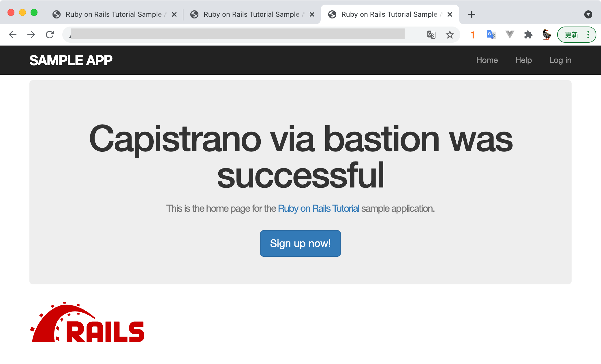Open a new tab with plus
This screenshot has width=601, height=364.
[472, 14]
